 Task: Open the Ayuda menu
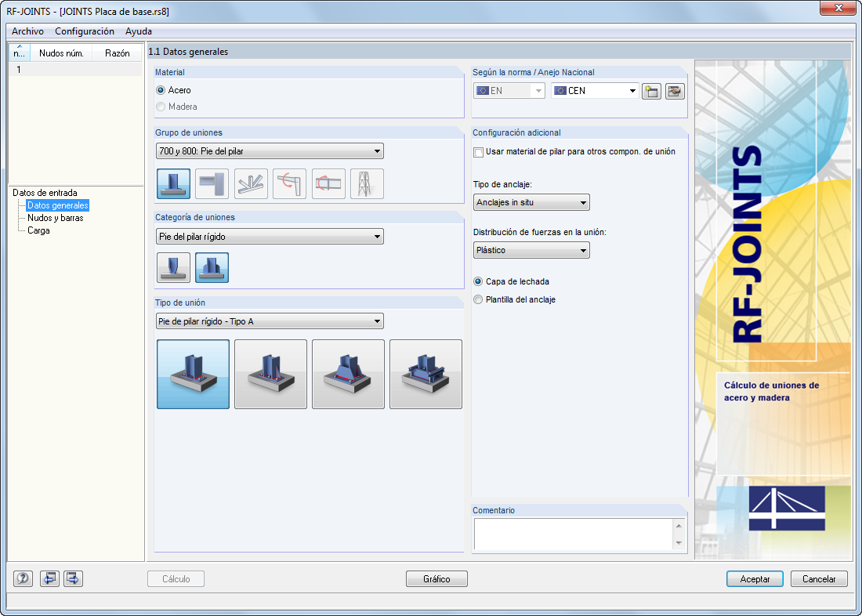(x=139, y=31)
